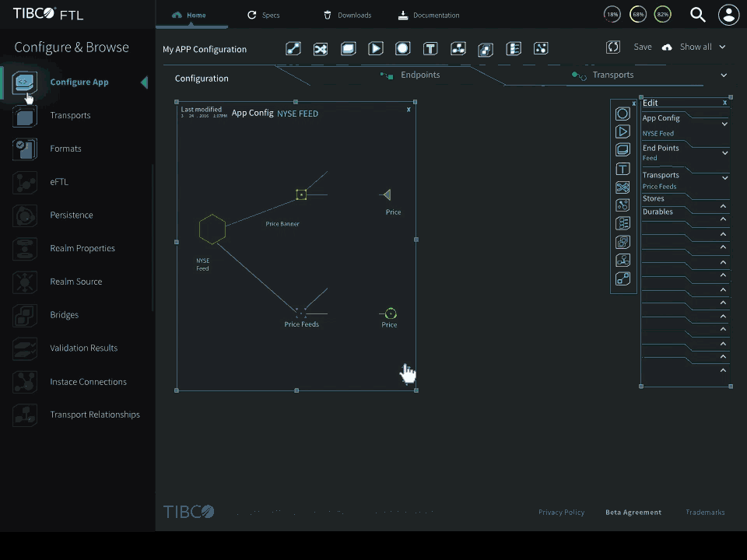Image resolution: width=747 pixels, height=560 pixels.
Task: Select the text T tool in top toolbar
Action: click(x=430, y=48)
